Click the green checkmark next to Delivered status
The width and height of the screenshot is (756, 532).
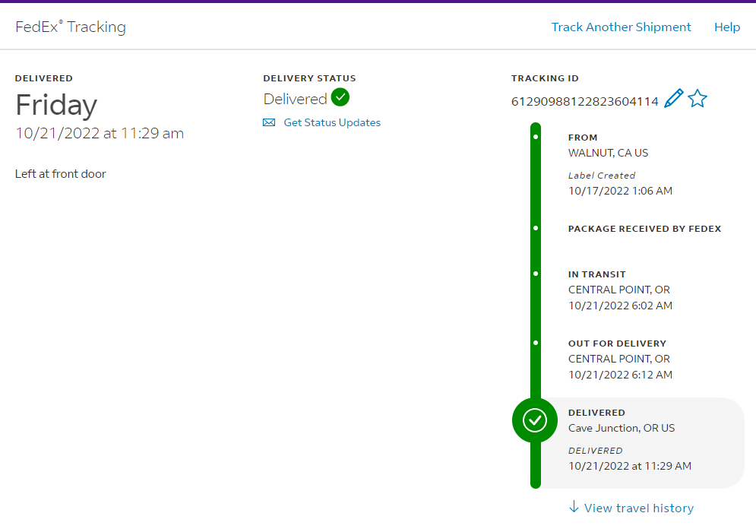[340, 98]
